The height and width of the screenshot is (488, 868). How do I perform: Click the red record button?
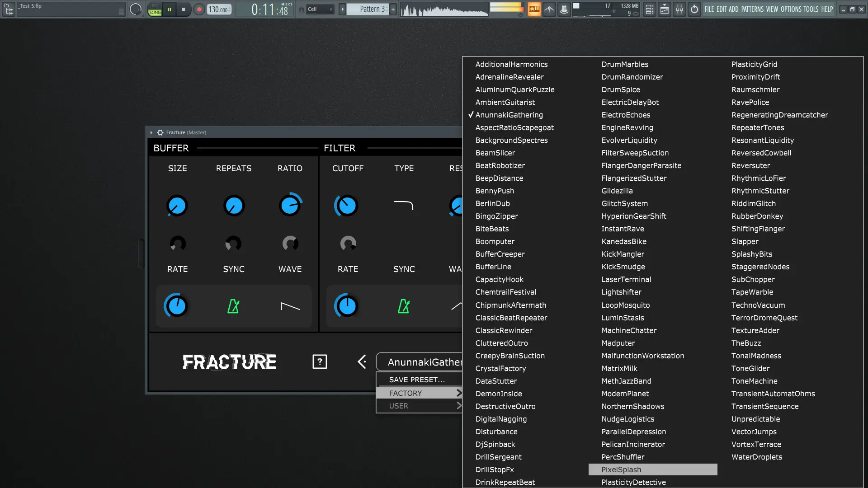tap(199, 9)
